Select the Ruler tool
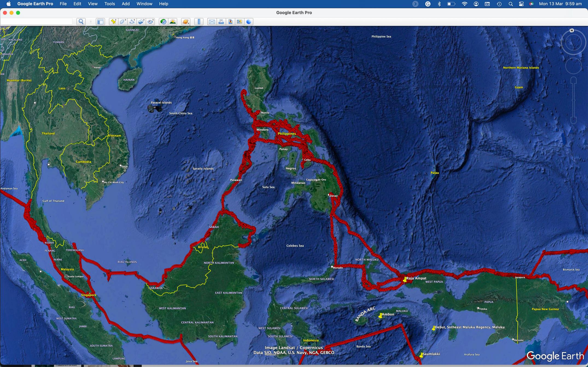The image size is (588, 367). coord(199,22)
